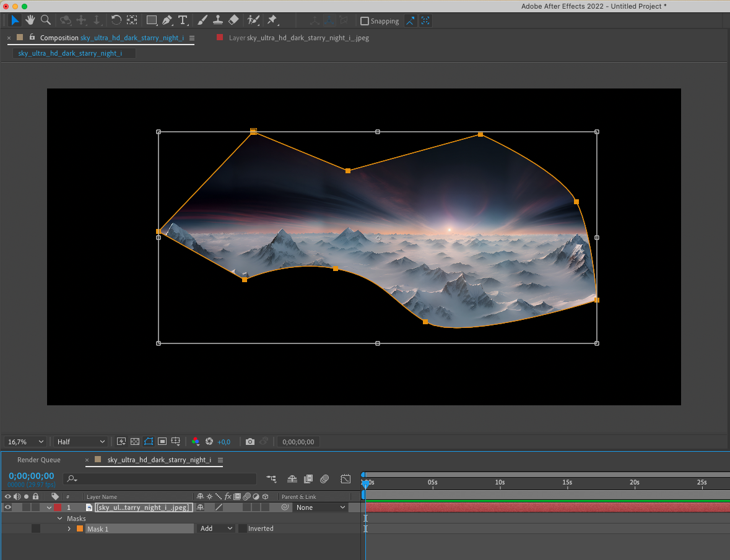Viewport: 730px width, 560px height.
Task: Select the Clone Stamp tool
Action: coord(217,20)
